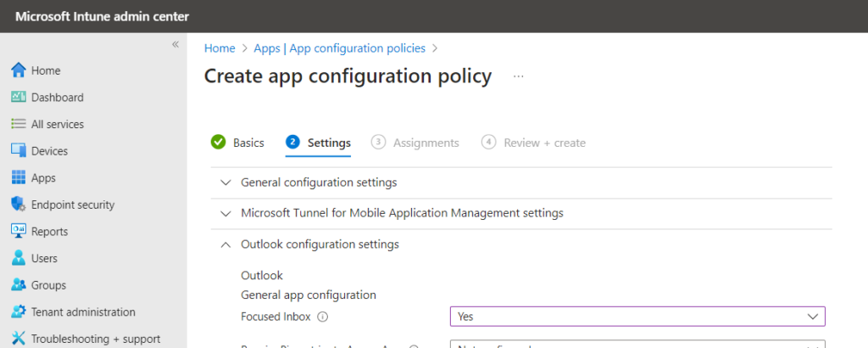The width and height of the screenshot is (868, 348).
Task: Expand Microsoft Tunnel for Mobile Application Management settings
Action: [521, 213]
